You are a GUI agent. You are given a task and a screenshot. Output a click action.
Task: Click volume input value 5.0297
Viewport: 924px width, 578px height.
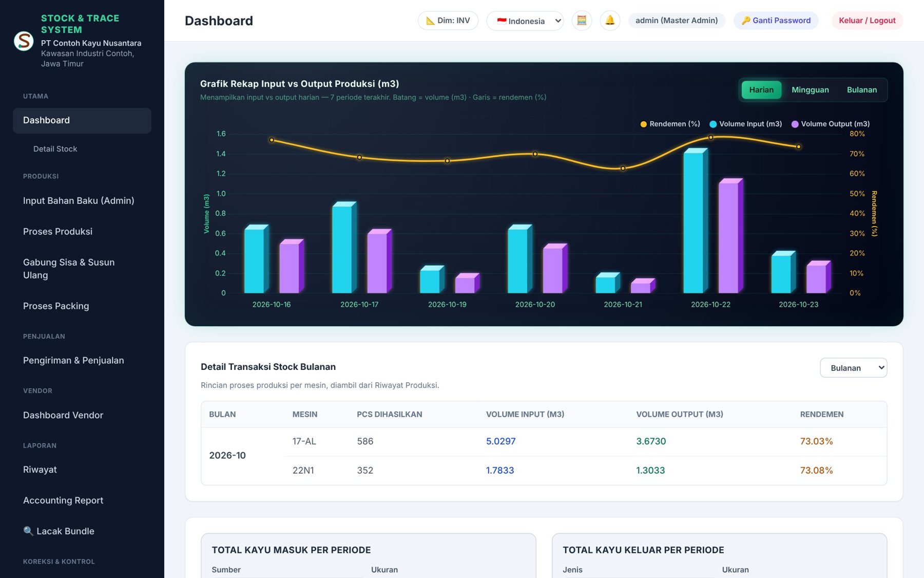point(501,441)
